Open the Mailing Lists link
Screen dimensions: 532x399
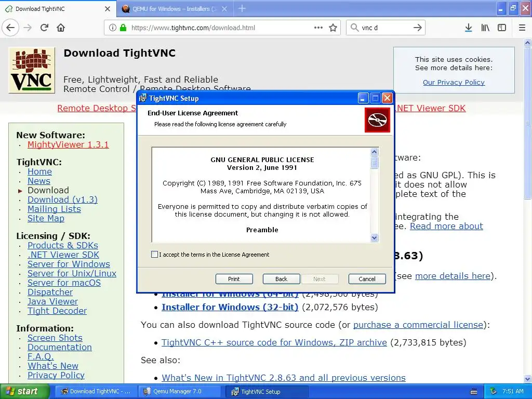54,209
